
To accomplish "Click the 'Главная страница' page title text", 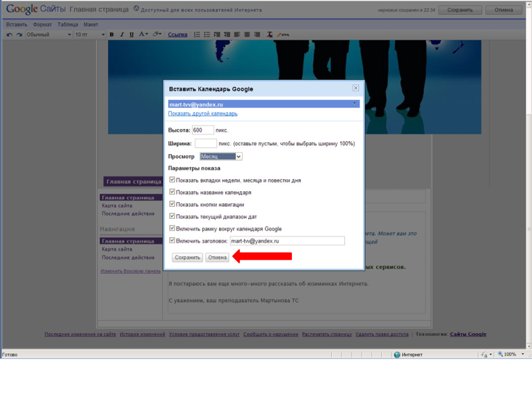I will click(x=99, y=10).
